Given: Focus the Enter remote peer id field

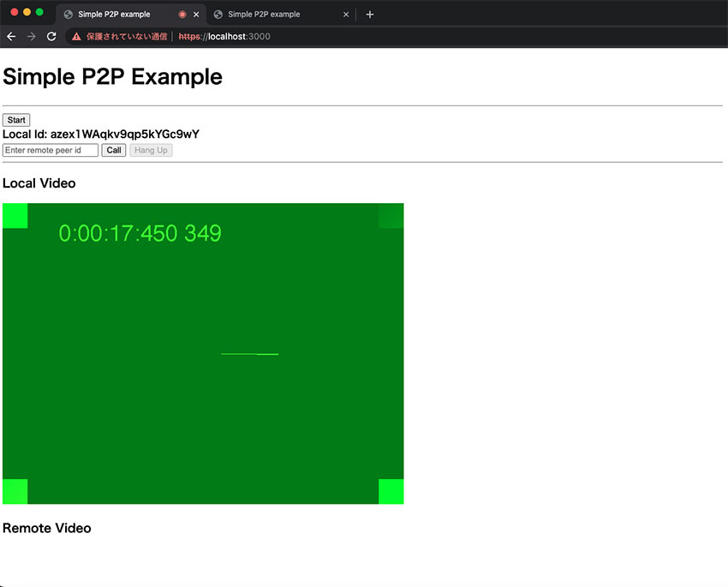Looking at the screenshot, I should [51, 150].
